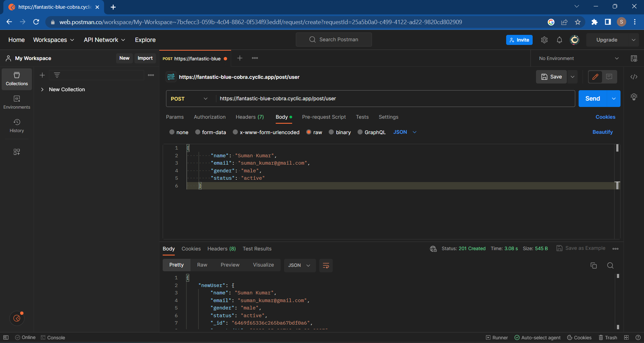Screen dimensions: 644x343
Task: Click the comments mode icon
Action: tap(609, 77)
